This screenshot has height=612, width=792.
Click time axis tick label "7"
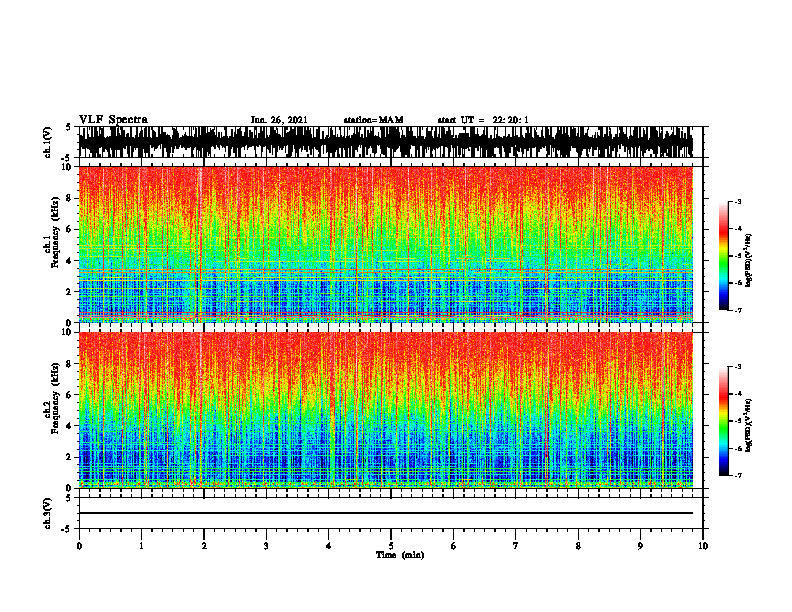(516, 546)
